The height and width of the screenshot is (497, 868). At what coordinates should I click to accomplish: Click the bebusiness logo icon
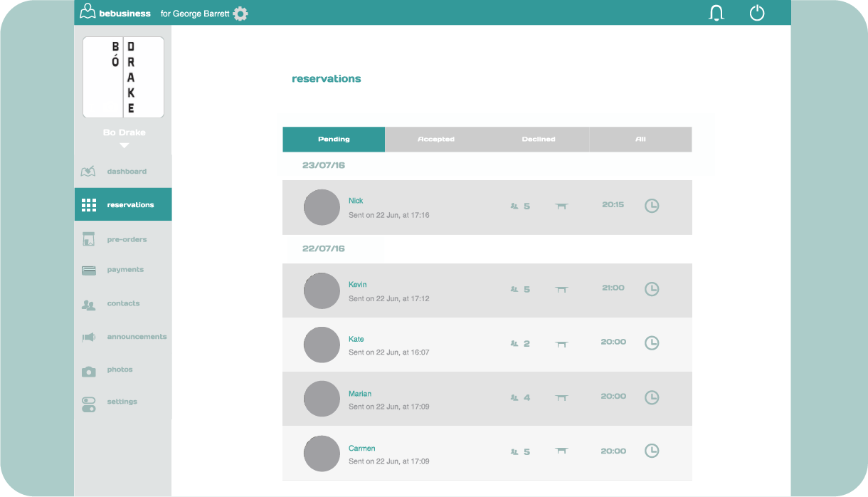point(88,12)
